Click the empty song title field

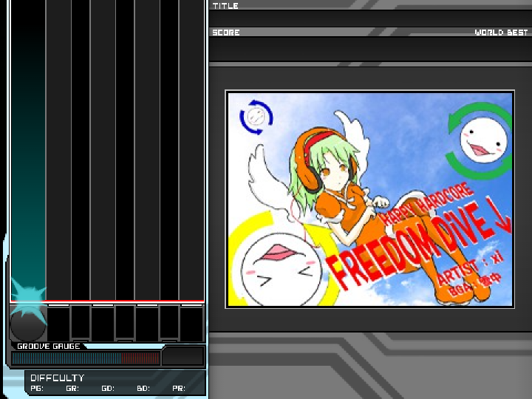click(x=370, y=18)
